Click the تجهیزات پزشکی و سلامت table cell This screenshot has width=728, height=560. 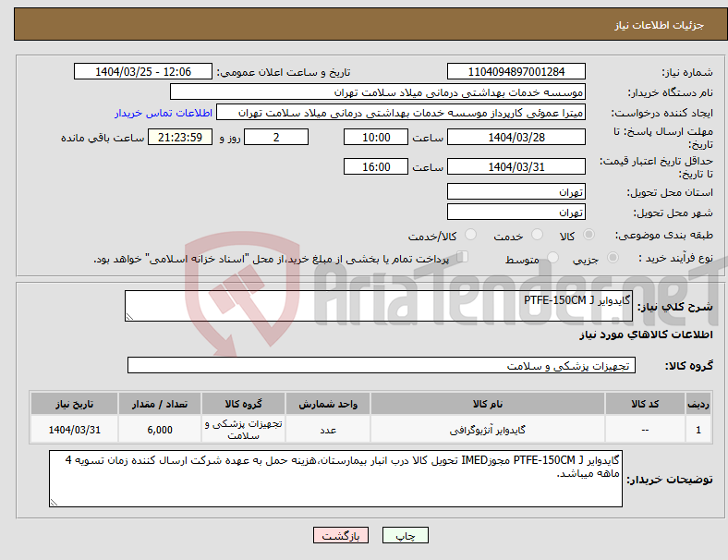(243, 430)
